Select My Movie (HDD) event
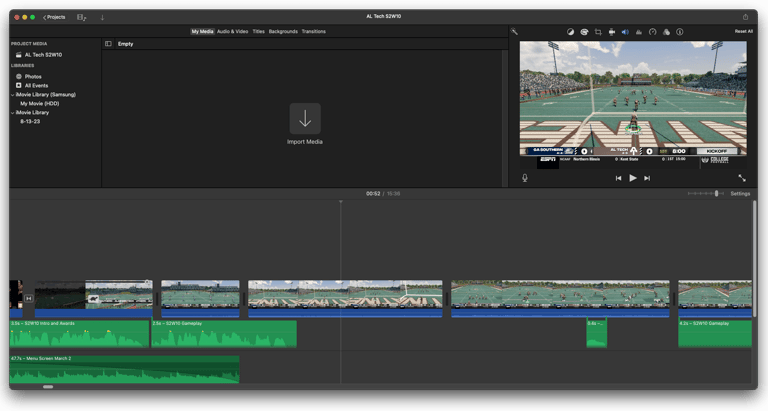This screenshot has height=411, width=768. 39,103
